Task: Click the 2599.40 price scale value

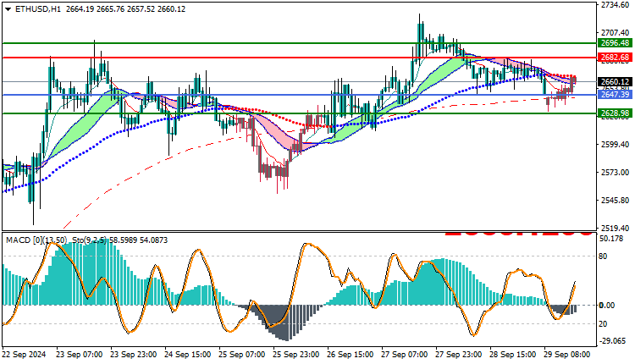Action: tap(615, 145)
